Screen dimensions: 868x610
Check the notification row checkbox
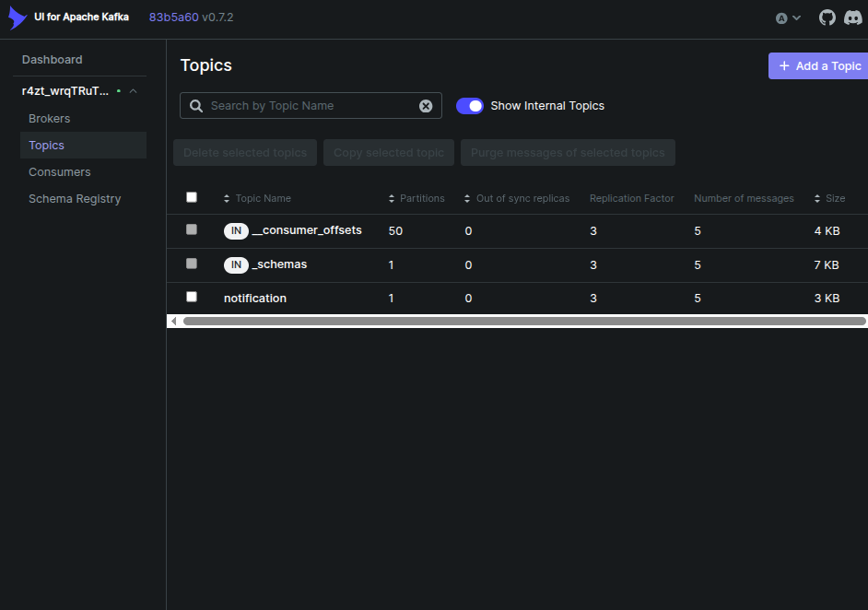click(192, 297)
